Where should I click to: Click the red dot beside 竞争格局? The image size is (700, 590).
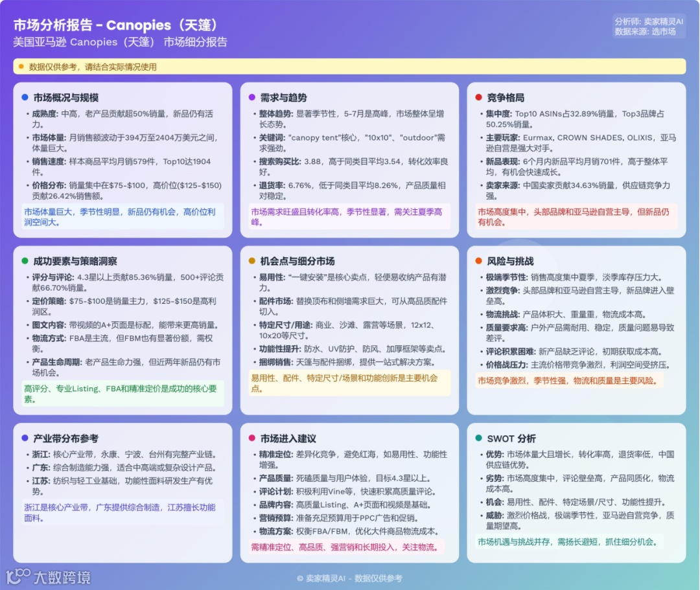[478, 97]
